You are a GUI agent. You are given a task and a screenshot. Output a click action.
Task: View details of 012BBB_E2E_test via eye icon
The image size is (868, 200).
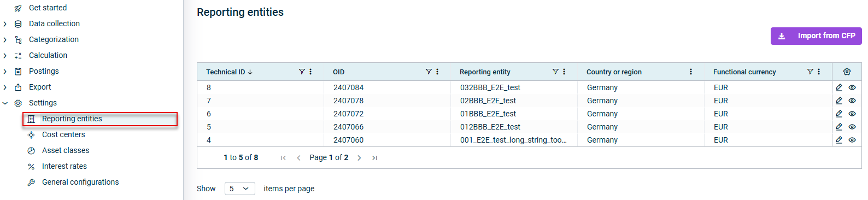852,127
